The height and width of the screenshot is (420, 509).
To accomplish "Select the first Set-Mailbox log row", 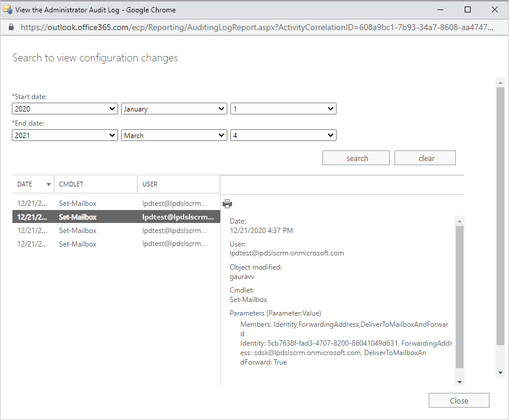I will coord(116,204).
